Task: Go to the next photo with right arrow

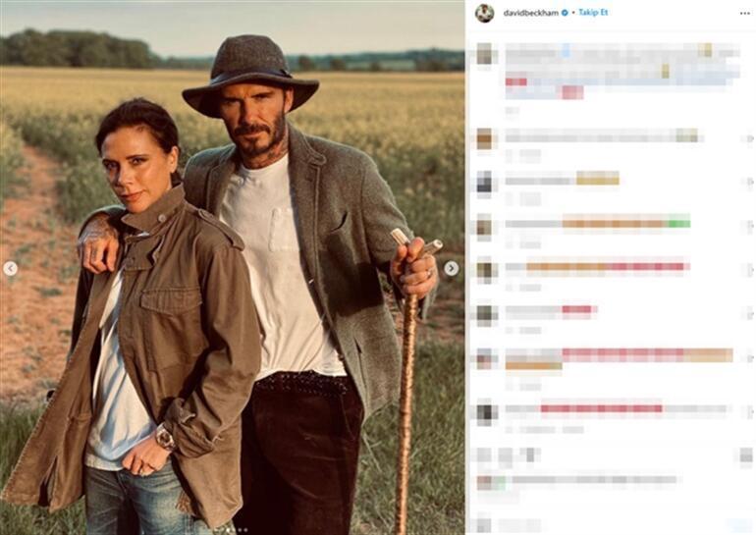Action: [452, 268]
